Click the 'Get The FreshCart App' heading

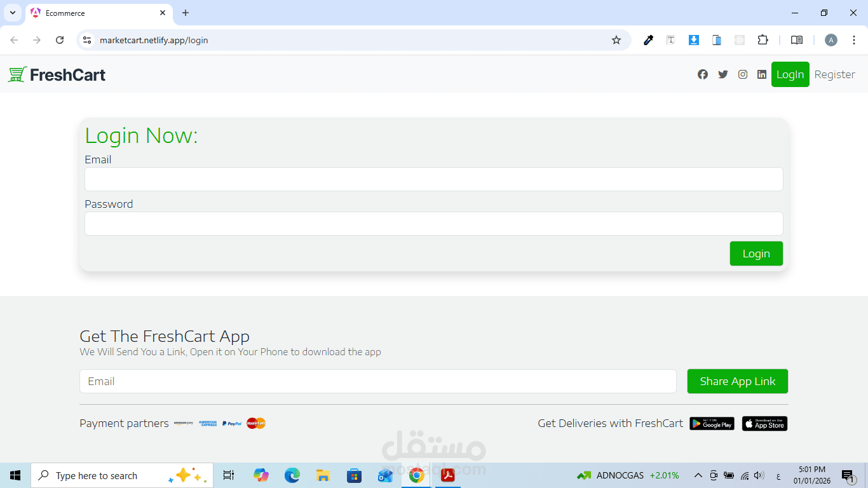pos(165,336)
